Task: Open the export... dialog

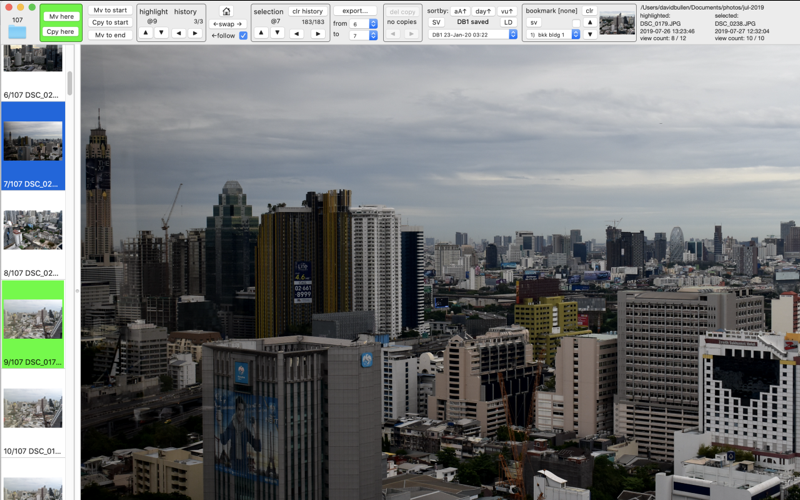Action: pos(355,11)
